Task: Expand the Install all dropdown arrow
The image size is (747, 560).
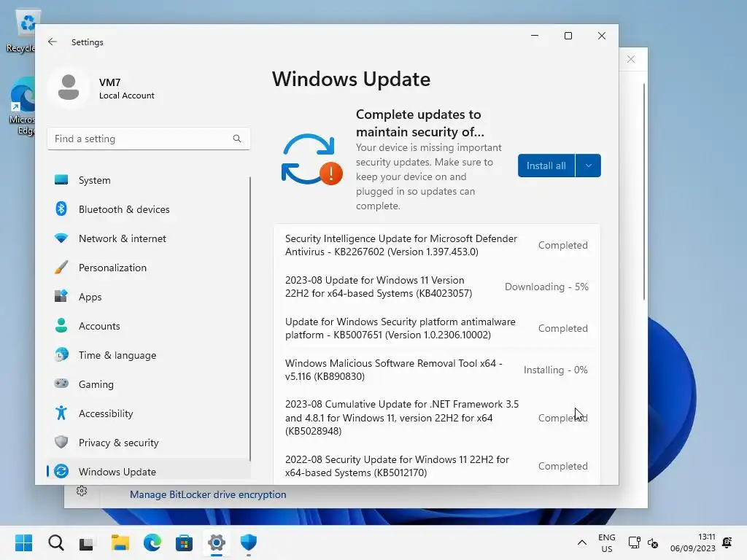Action: [589, 166]
